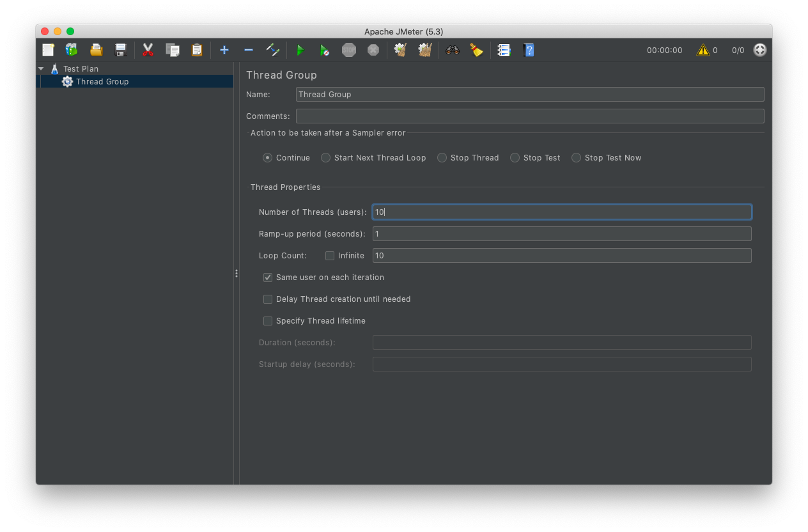Click the Stop test icon
808x532 pixels.
click(349, 50)
